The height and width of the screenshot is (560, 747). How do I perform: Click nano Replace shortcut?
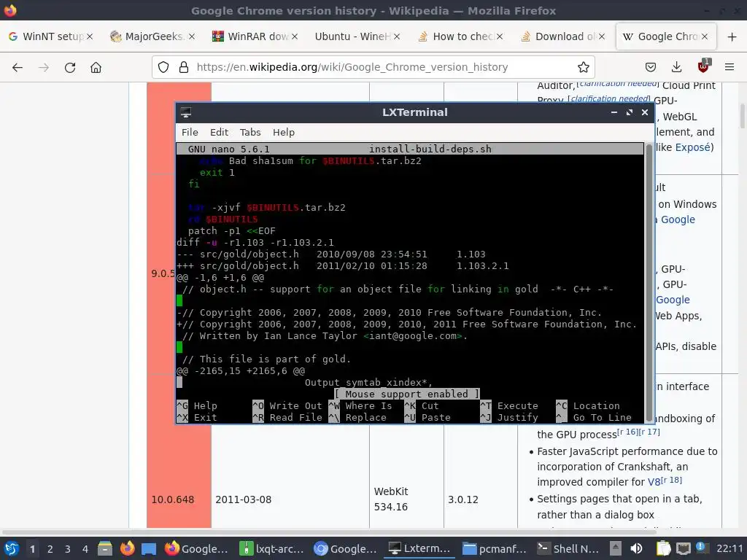pos(357,418)
